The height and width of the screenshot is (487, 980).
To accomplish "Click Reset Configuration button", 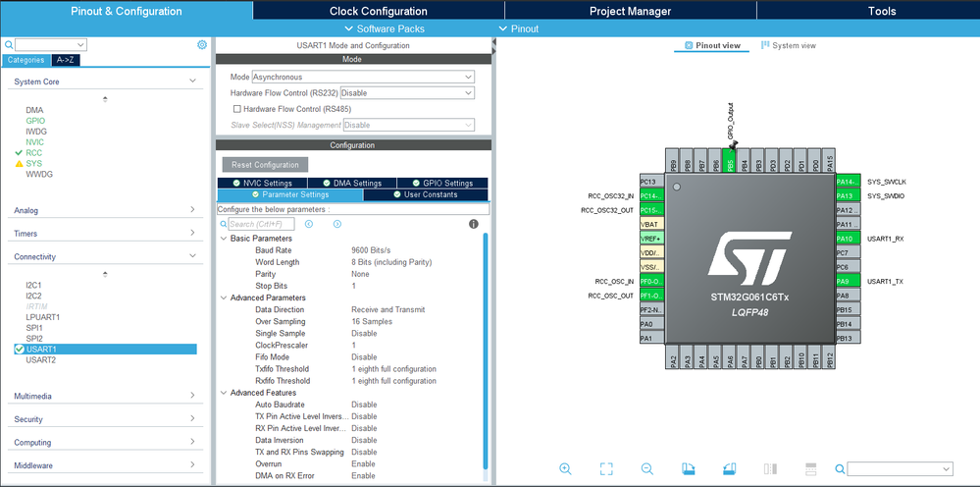I will pyautogui.click(x=265, y=164).
